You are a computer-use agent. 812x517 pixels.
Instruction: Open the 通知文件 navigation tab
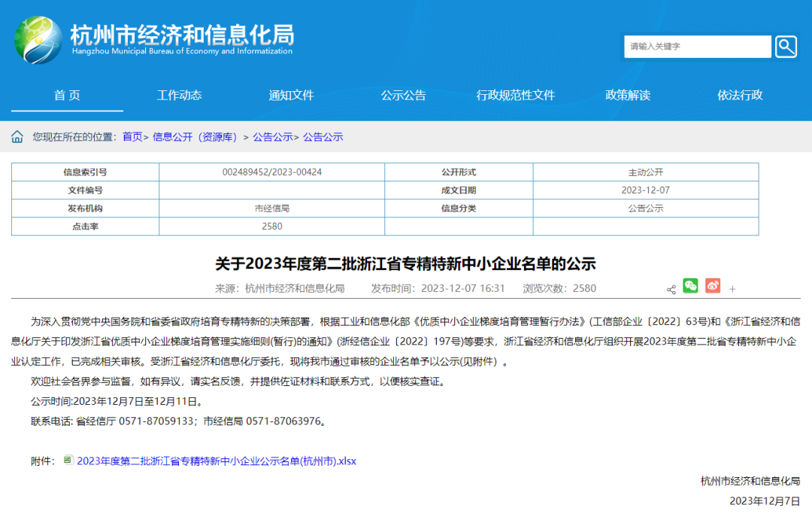291,96
